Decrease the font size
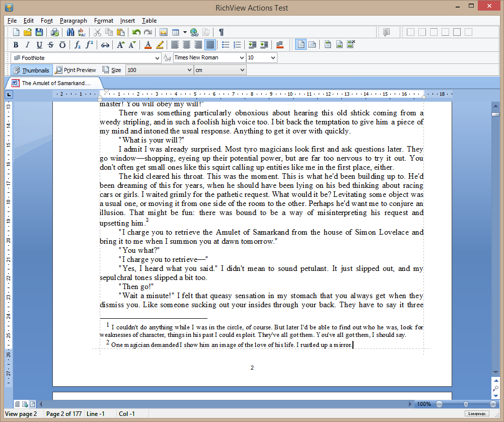 [x=132, y=45]
